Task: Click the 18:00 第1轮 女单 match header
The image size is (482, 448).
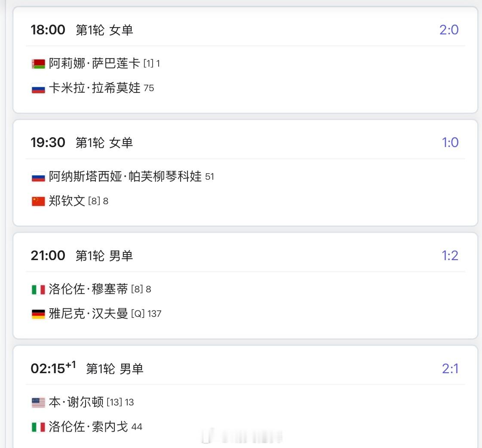Action: tap(82, 30)
